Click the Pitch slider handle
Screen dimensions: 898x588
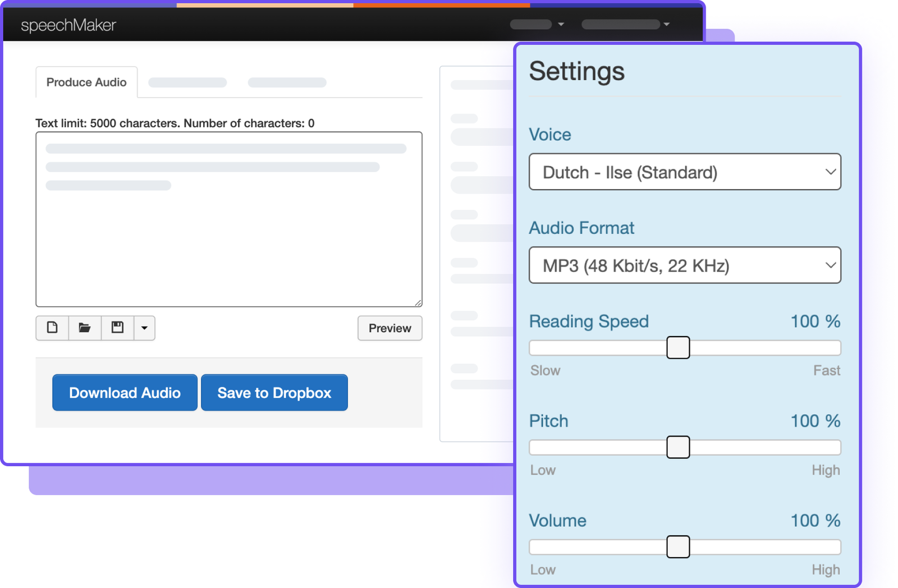click(677, 447)
